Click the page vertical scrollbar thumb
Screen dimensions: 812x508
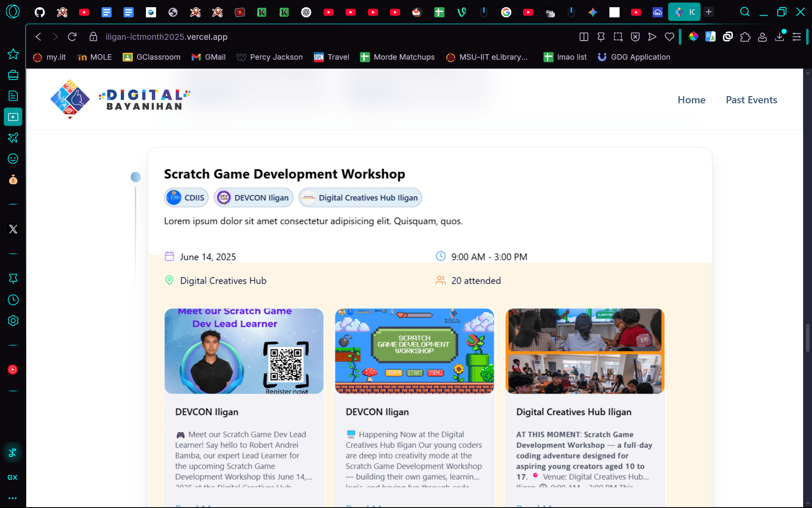click(x=808, y=337)
